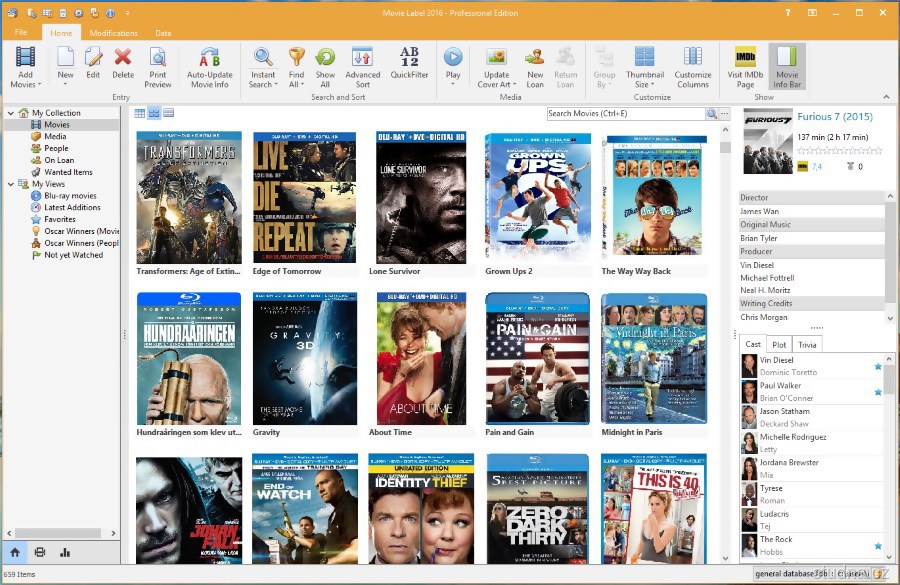Open Customize Columns

coord(692,58)
